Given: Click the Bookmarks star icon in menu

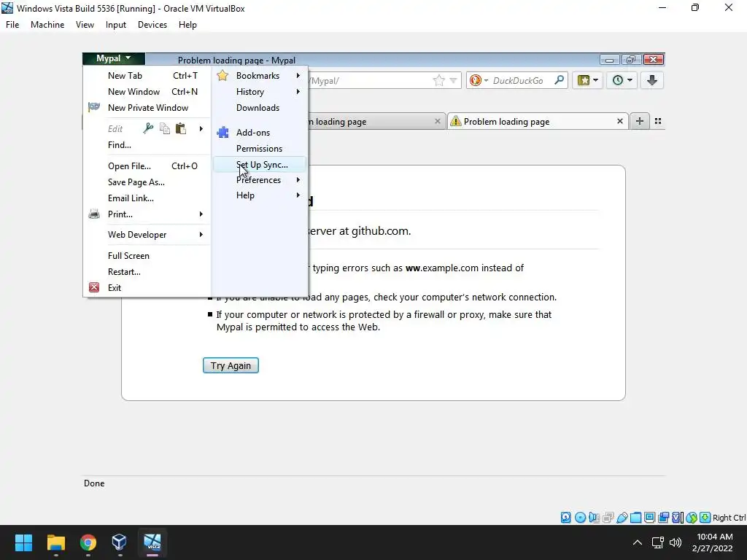Looking at the screenshot, I should 222,75.
